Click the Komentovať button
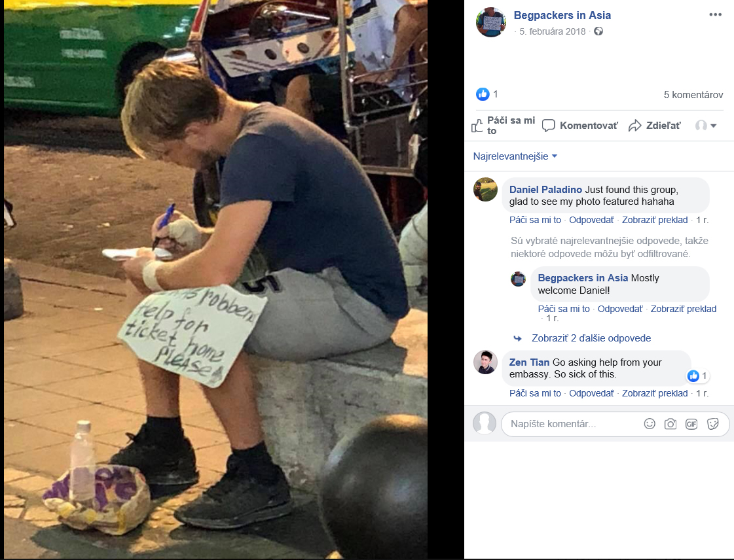Viewport: 734px width, 560px height. 580,126
